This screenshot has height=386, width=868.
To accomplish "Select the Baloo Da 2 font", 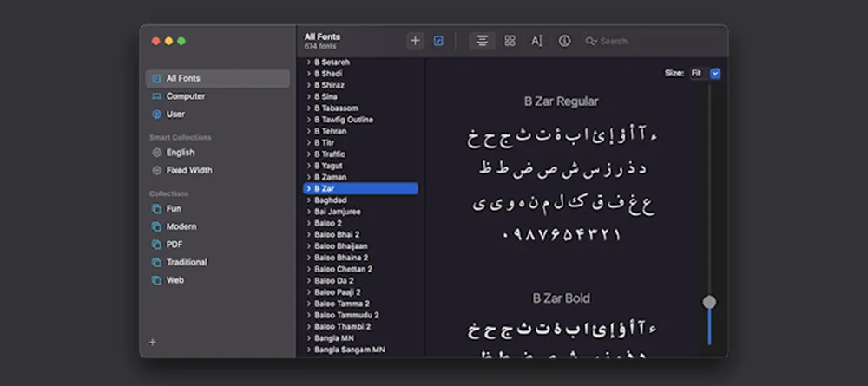I will pyautogui.click(x=361, y=281).
